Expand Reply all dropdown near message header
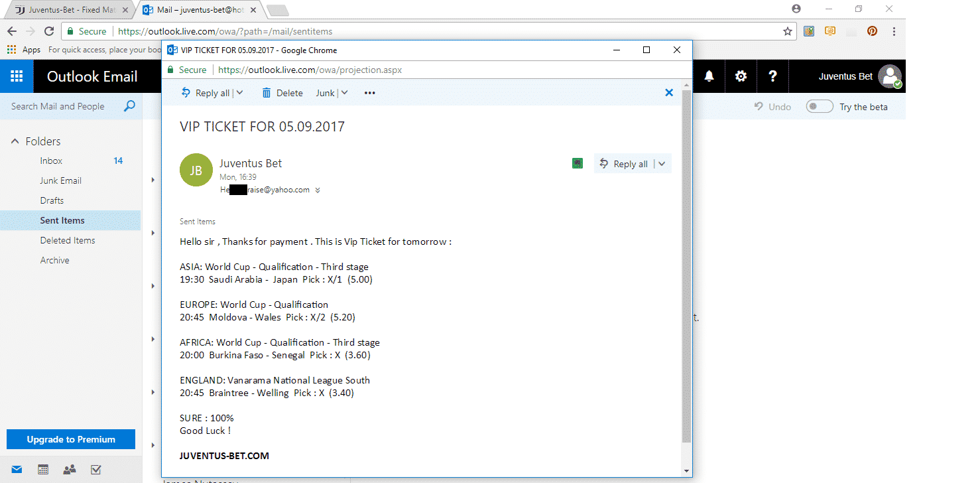Screen dimensions: 980x483 click(x=662, y=164)
